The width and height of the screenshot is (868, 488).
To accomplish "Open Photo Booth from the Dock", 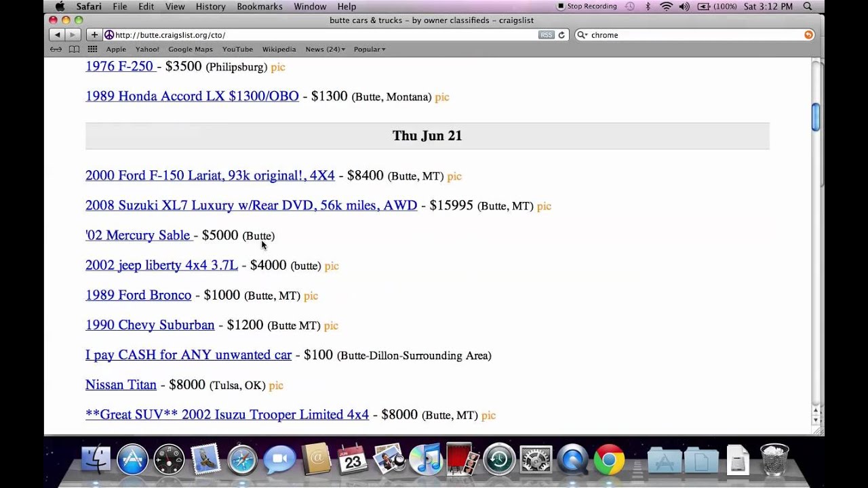I will [462, 460].
